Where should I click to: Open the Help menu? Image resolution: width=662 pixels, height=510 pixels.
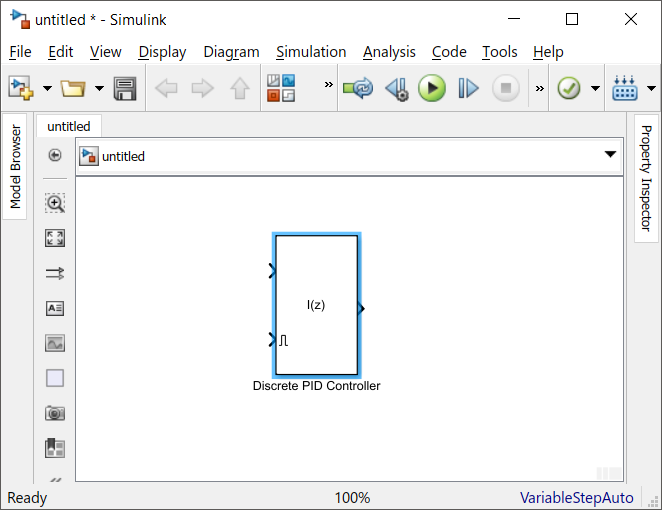point(548,52)
